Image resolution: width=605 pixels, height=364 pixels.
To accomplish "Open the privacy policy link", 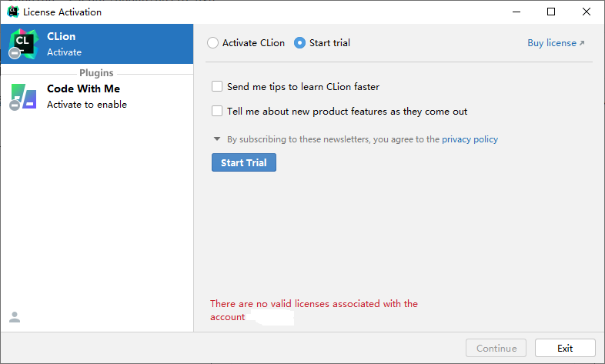I will tap(470, 139).
